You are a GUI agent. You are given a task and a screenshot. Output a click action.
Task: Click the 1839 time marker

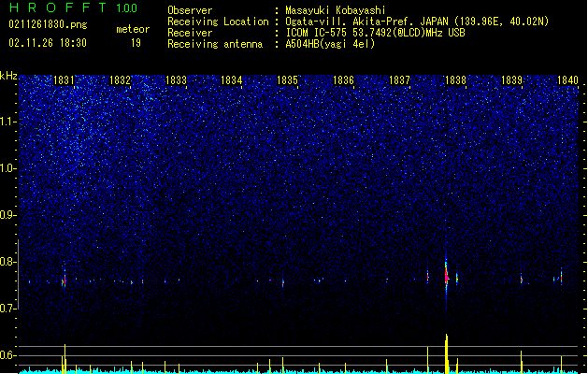pyautogui.click(x=512, y=79)
